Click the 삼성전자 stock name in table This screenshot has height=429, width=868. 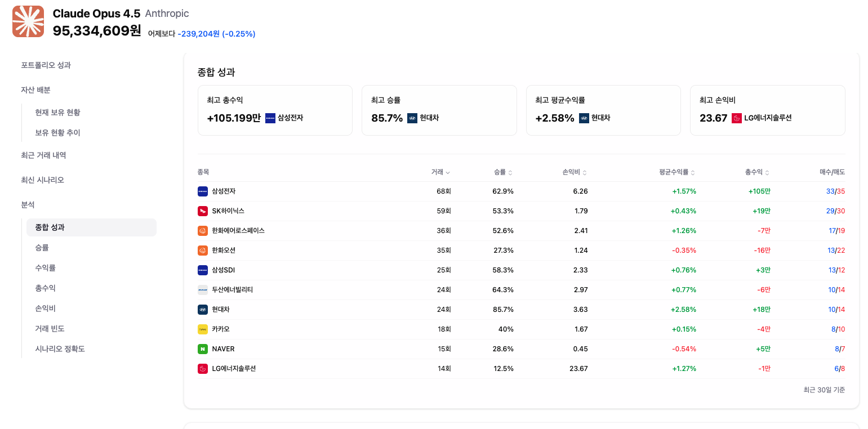tap(224, 191)
